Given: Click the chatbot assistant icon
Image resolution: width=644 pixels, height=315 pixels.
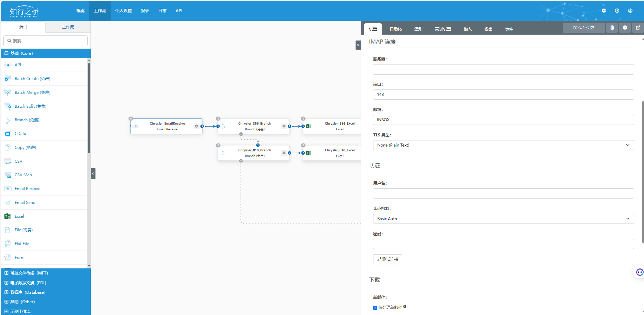Looking at the screenshot, I should [639, 272].
